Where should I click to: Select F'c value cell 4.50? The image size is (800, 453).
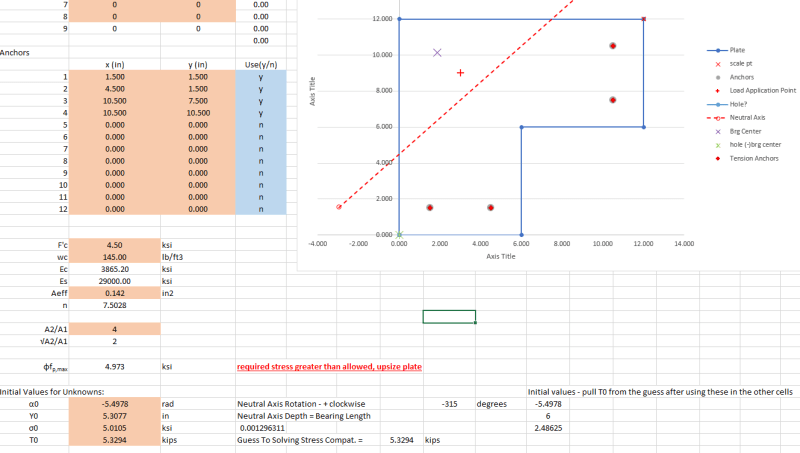click(x=115, y=245)
